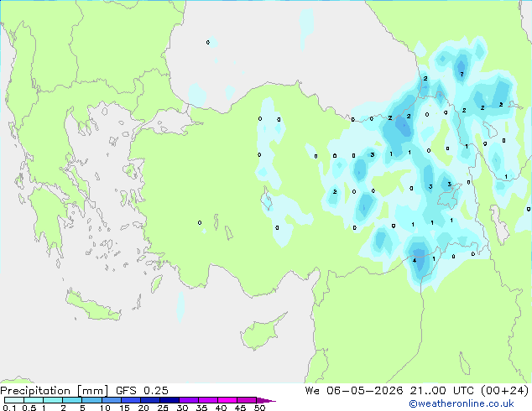Screen dimensions: 532x411
Task: Pick the 15–20 mm legend swatch
Action: point(130,400)
